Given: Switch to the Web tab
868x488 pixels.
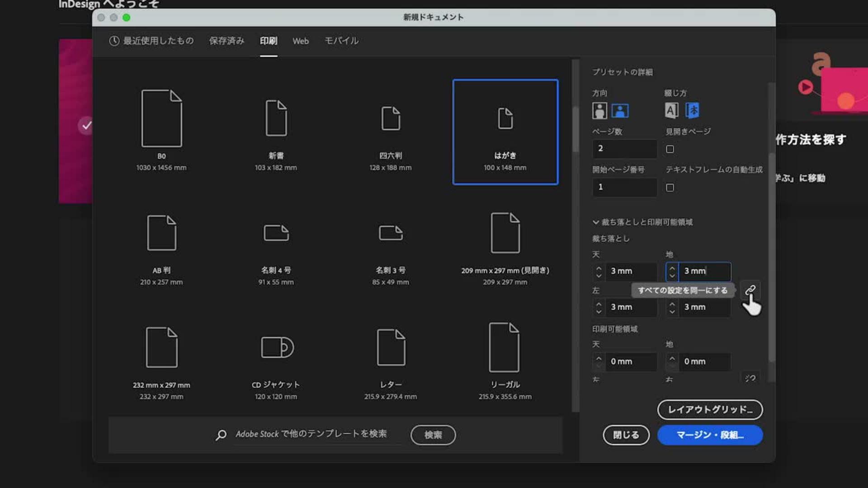Looking at the screenshot, I should 301,41.
